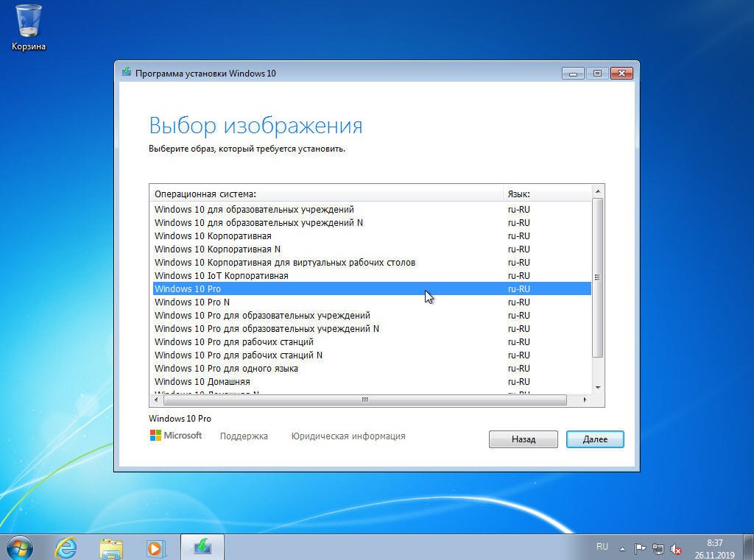The height and width of the screenshot is (560, 754).
Task: Open the Recycle Bin (Корзина) desktop icon
Action: [x=29, y=27]
